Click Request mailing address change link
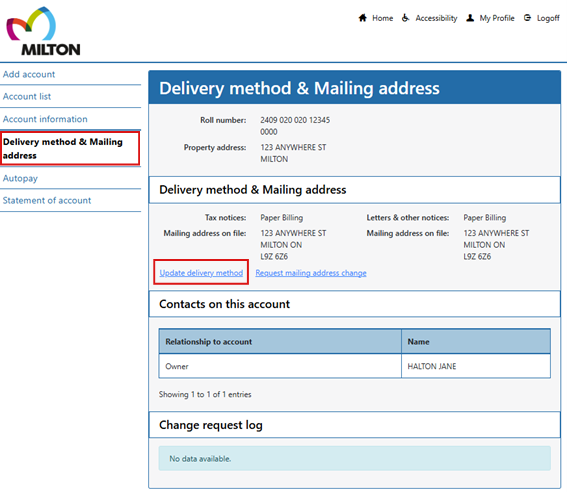Image resolution: width=567 pixels, height=492 pixels. (x=311, y=273)
